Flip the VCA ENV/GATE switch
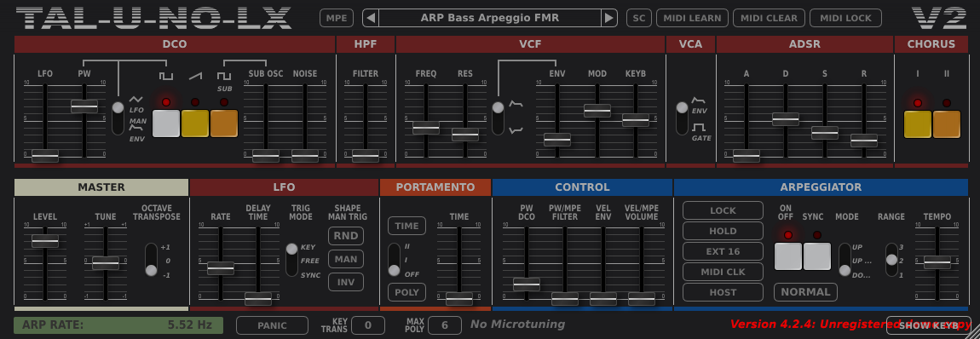Screen dimensions: 980x339 tap(683, 118)
